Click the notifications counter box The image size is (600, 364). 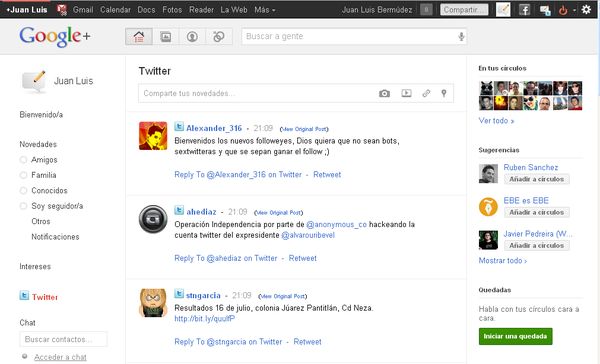tap(426, 10)
